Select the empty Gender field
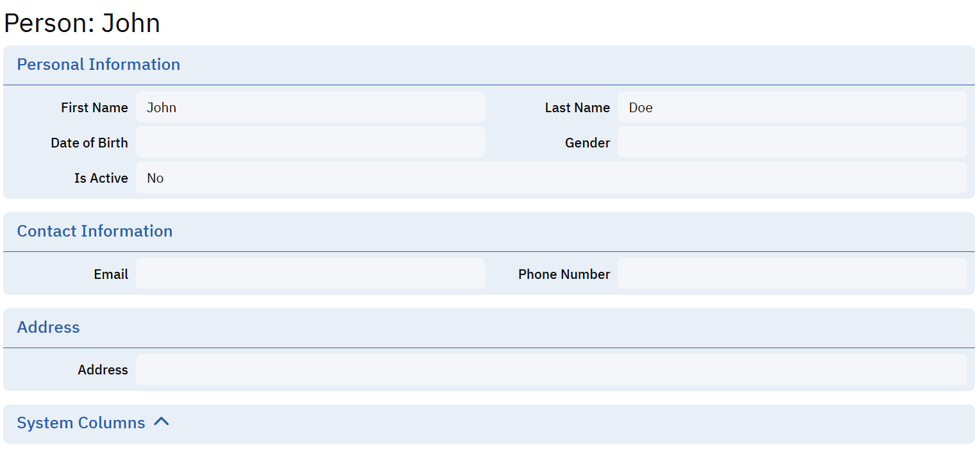The width and height of the screenshot is (980, 452). tap(791, 142)
